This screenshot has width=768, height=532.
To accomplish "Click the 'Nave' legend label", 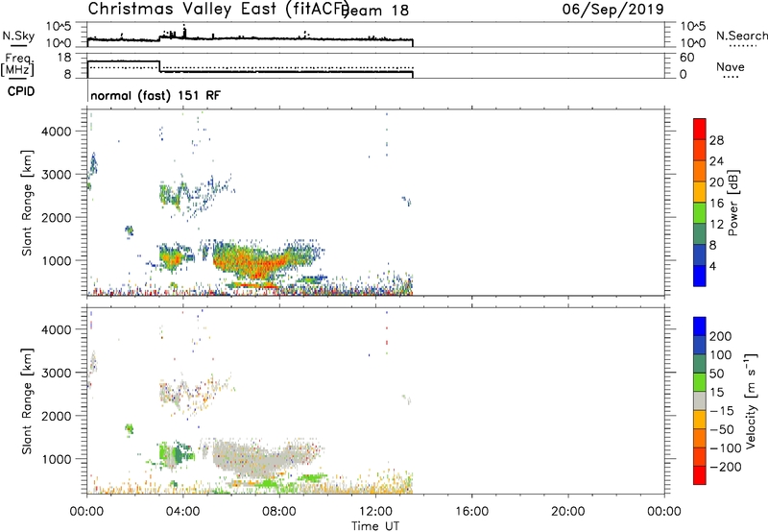I will pyautogui.click(x=731, y=66).
